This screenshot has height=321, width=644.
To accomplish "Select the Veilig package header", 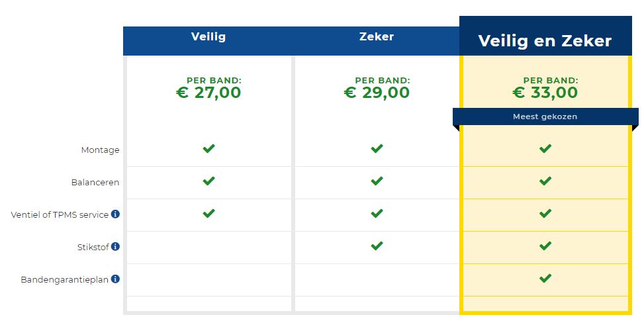I will click(208, 37).
